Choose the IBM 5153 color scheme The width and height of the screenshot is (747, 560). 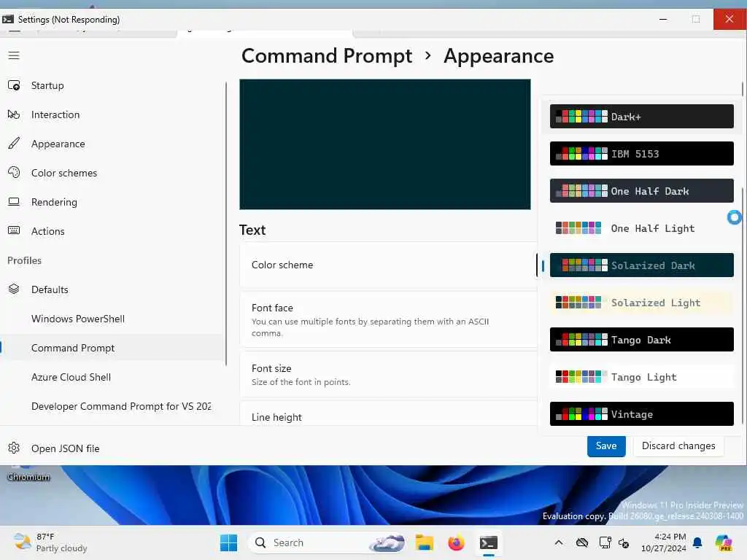click(x=641, y=153)
